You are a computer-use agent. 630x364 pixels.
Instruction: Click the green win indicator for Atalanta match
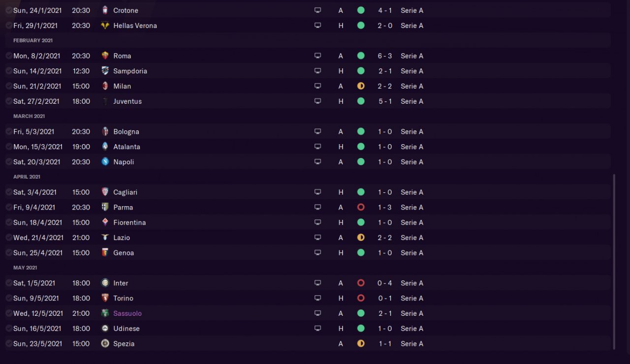[x=361, y=147]
